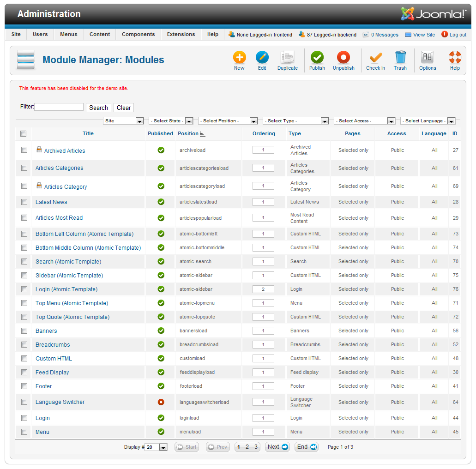Open the Options toolbar icon
This screenshot has height=469, width=476.
point(427,58)
